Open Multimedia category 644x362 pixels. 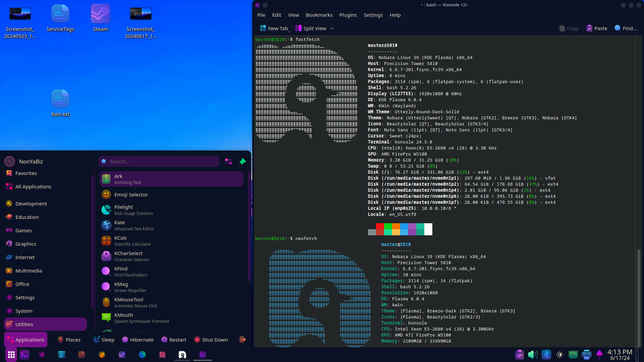coord(45,270)
